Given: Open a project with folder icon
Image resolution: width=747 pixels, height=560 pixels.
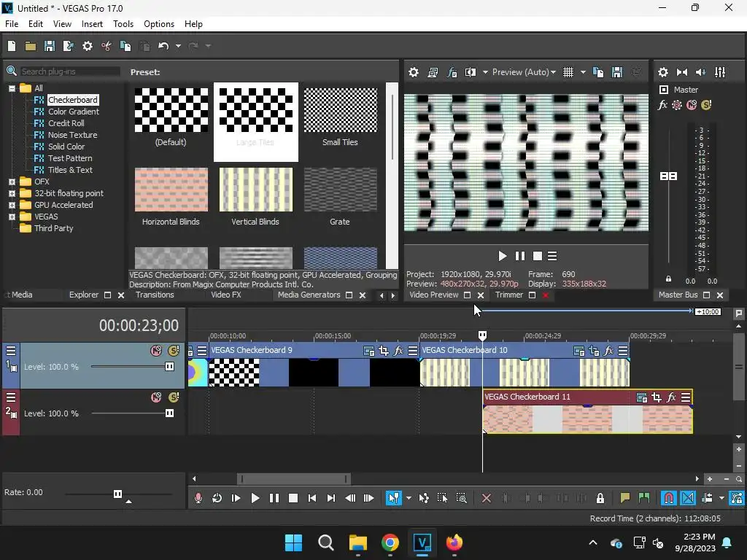Looking at the screenshot, I should [31, 46].
